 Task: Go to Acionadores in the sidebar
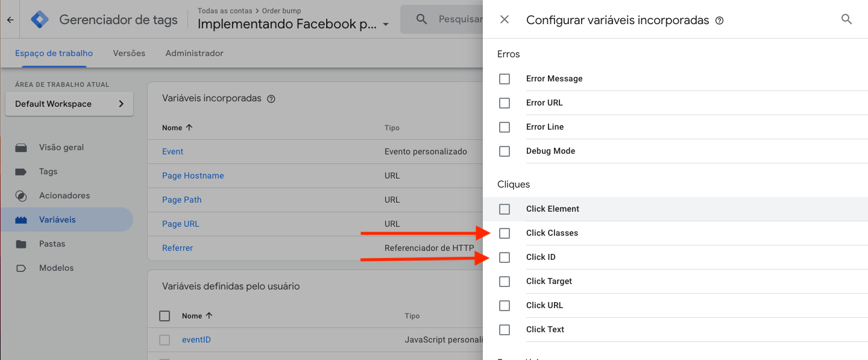tap(64, 195)
